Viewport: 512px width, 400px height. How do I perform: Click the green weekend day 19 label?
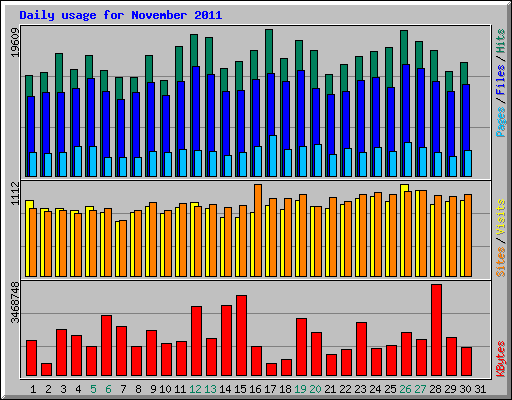tap(300, 389)
